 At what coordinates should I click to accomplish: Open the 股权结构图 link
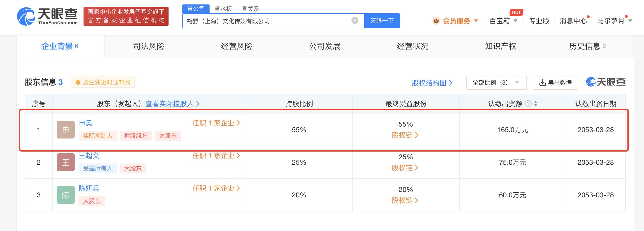click(x=432, y=83)
